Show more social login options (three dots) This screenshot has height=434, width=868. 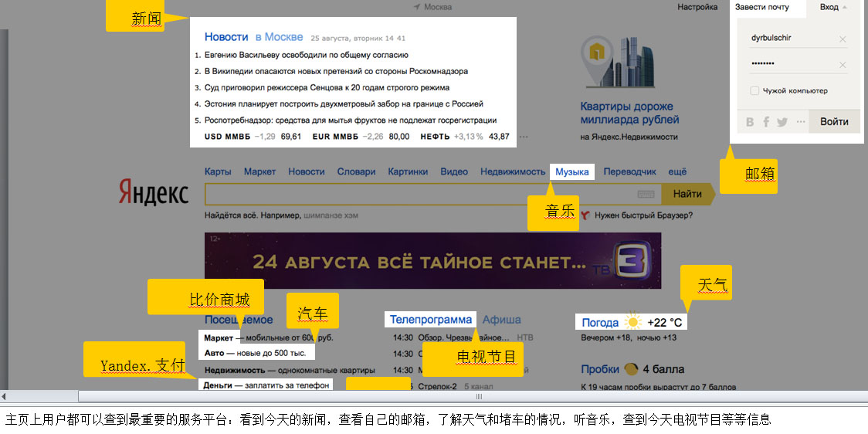(801, 122)
